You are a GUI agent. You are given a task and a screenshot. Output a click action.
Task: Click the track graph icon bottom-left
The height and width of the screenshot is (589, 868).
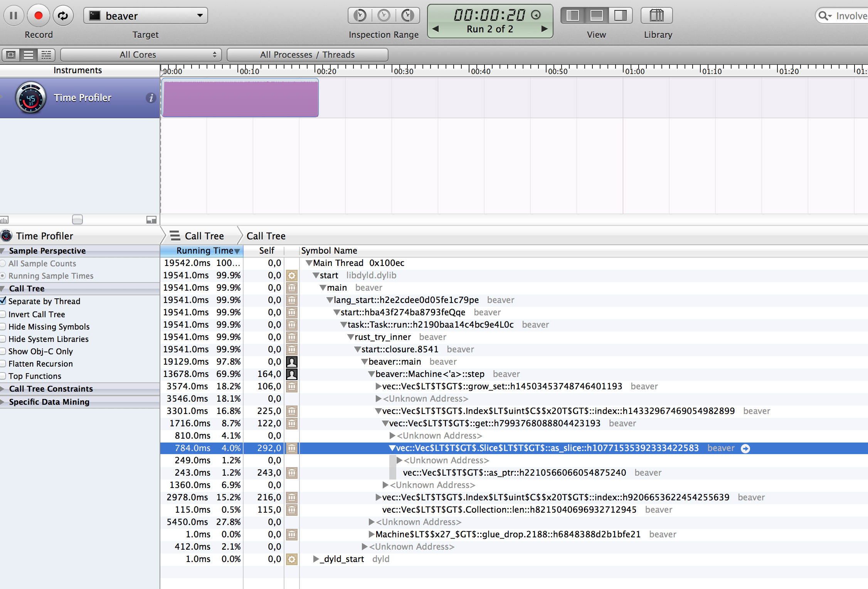click(x=4, y=220)
